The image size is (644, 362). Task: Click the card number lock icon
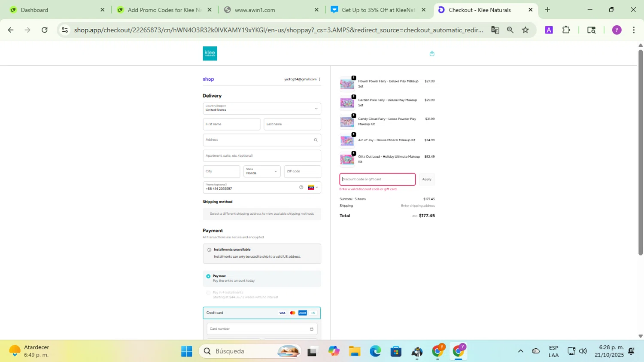(x=312, y=329)
